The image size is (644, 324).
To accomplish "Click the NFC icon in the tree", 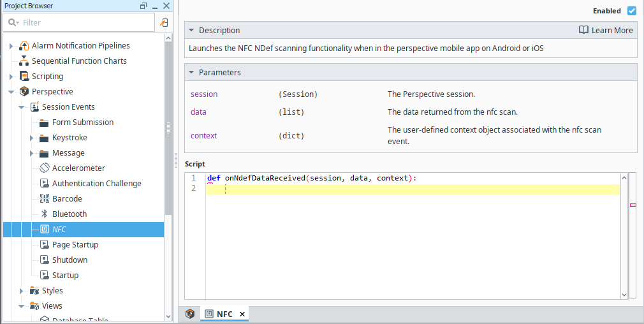I will click(x=45, y=229).
